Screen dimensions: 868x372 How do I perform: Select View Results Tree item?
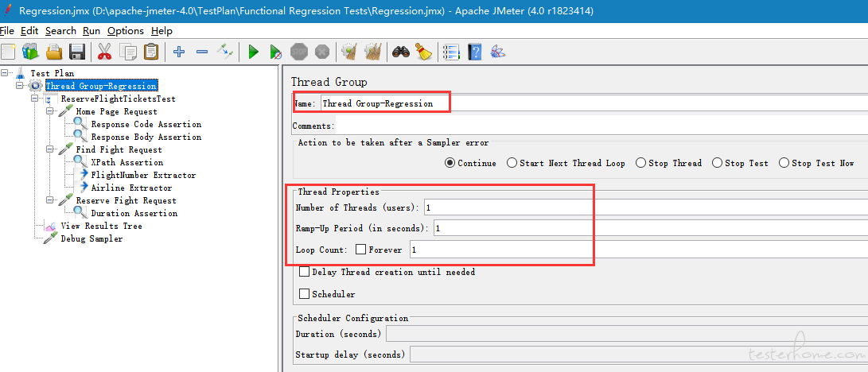101,226
